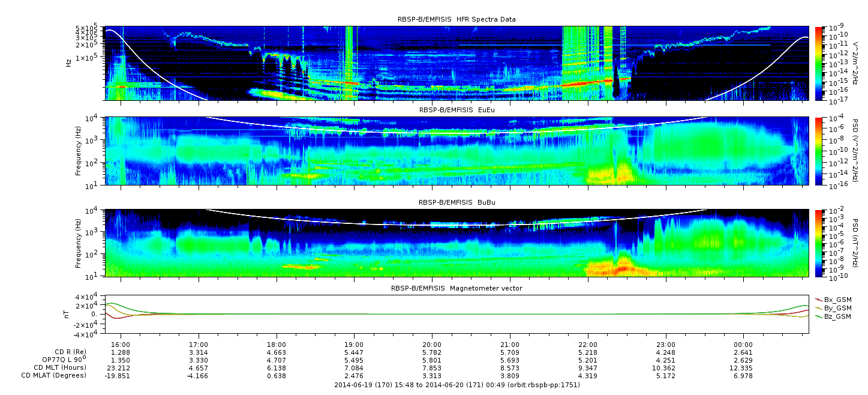Click the Bz_GSM legend entry

click(833, 316)
